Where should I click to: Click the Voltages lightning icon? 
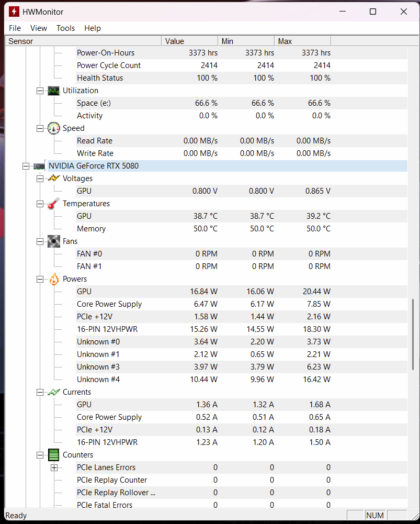pyautogui.click(x=53, y=179)
